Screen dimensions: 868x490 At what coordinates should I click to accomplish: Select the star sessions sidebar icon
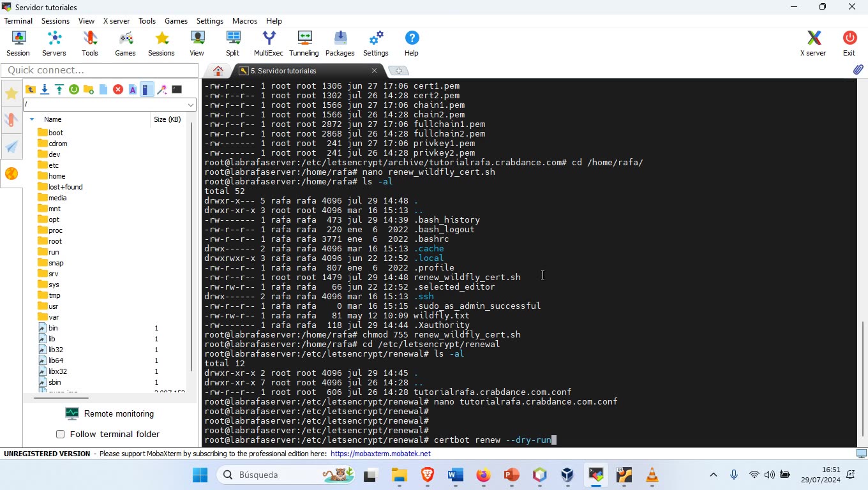point(11,93)
